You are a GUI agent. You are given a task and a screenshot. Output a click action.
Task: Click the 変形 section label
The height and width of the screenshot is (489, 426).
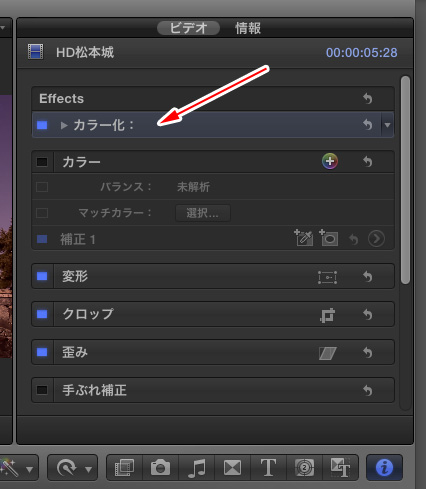[75, 276]
